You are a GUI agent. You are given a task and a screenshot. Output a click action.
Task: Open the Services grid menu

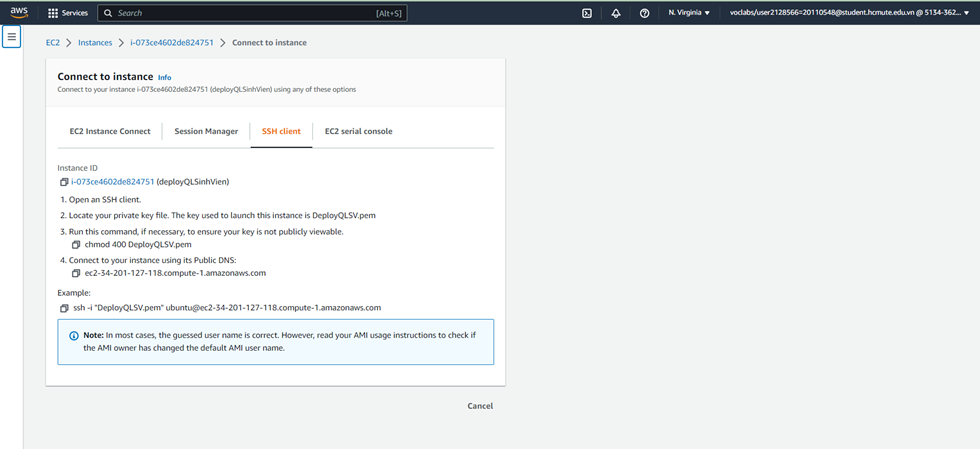coord(68,13)
